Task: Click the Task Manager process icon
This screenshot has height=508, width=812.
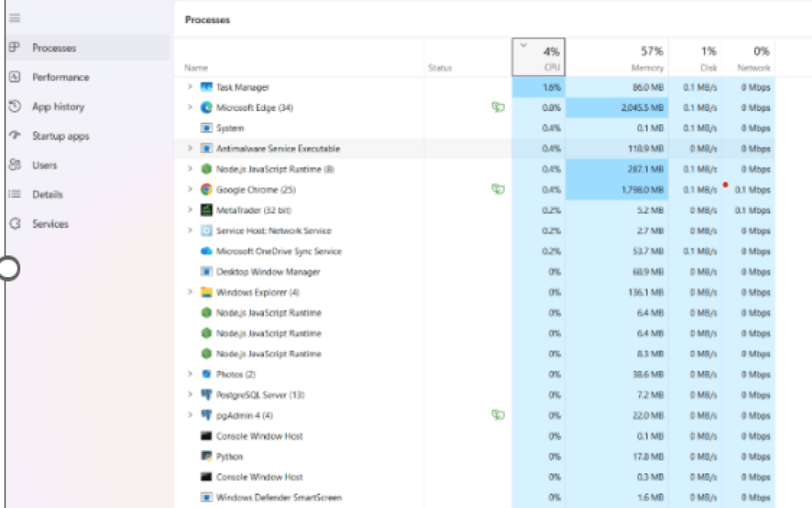Action: [206, 87]
